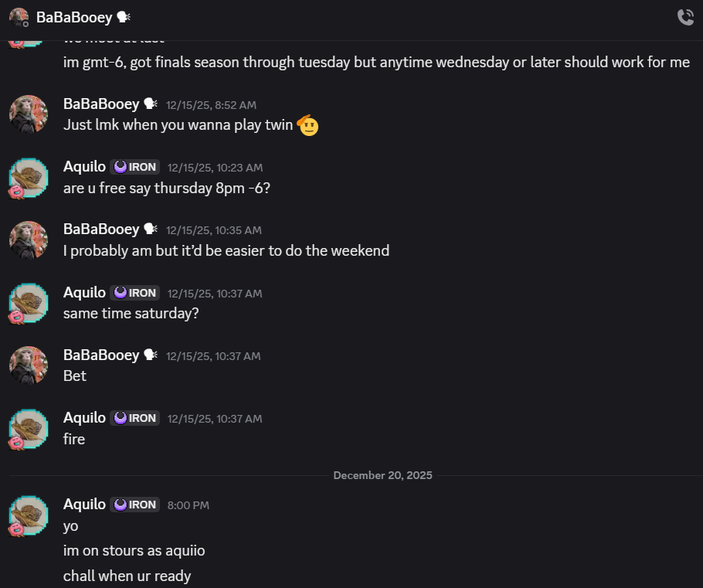Click the IRON badge beside "same time saturday?" author

tap(135, 293)
